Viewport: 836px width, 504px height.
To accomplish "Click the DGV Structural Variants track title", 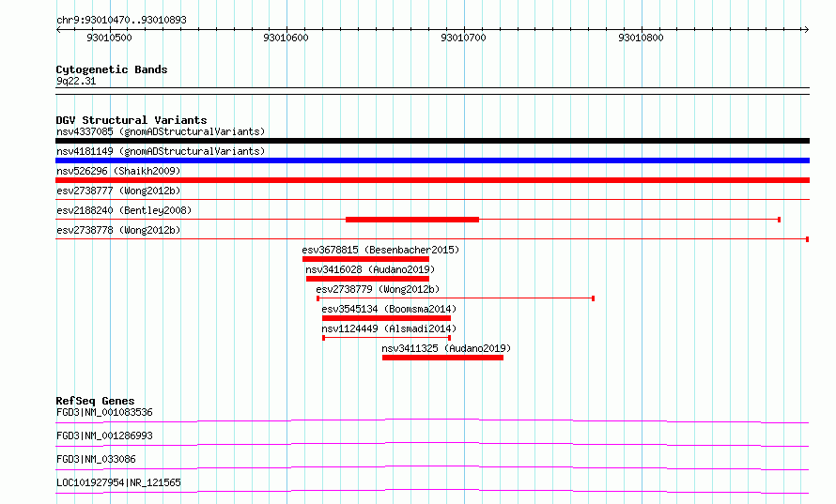I will 132,120.
